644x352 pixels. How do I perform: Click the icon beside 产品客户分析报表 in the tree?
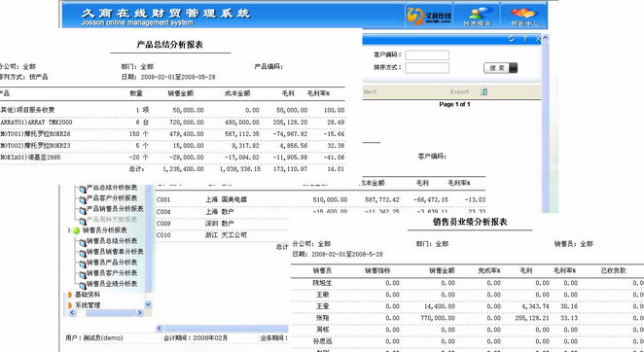pos(83,199)
